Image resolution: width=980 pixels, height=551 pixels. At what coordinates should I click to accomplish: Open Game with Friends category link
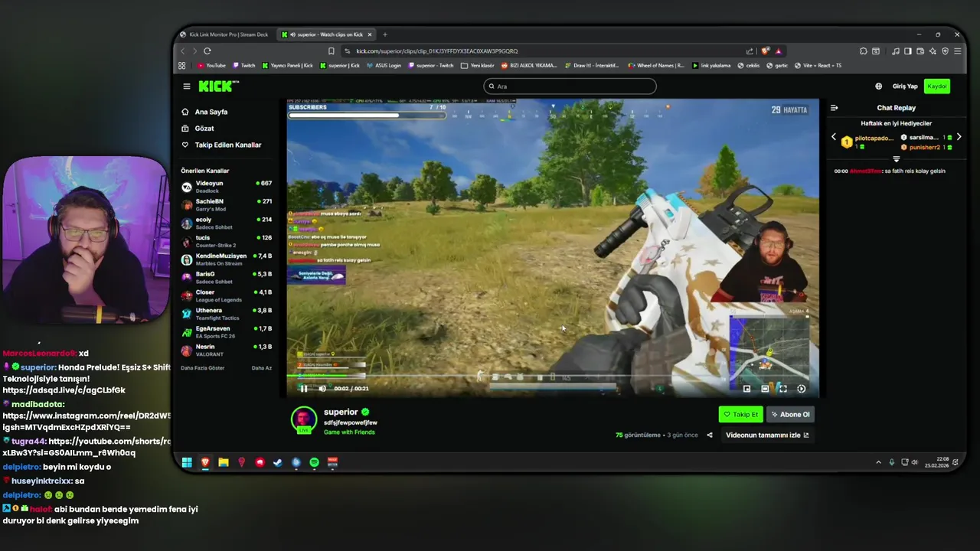coord(349,432)
